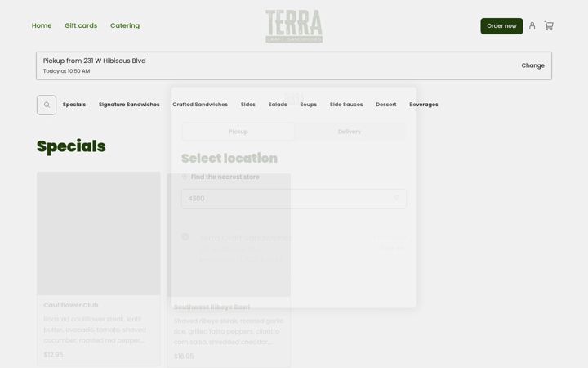Image resolution: width=588 pixels, height=368 pixels.
Task: Go to Gift cards page
Action: click(x=81, y=25)
